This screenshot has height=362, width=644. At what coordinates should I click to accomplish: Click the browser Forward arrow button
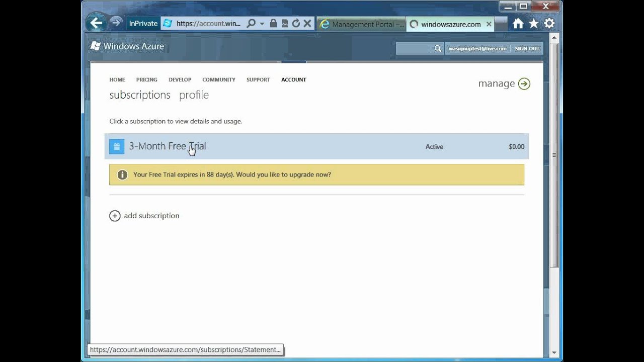point(116,23)
